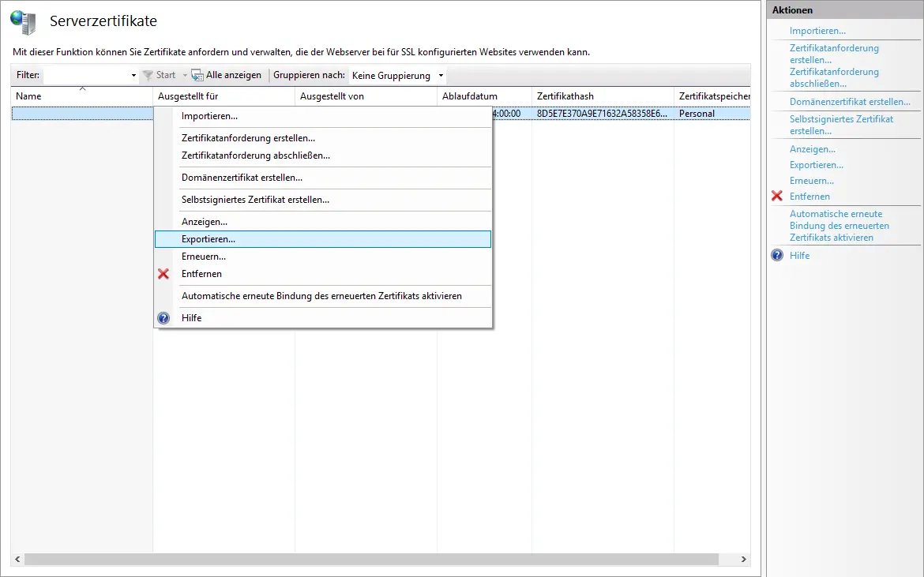This screenshot has height=577, width=924.
Task: Sort by Ablaufdatum column header
Action: coord(484,96)
